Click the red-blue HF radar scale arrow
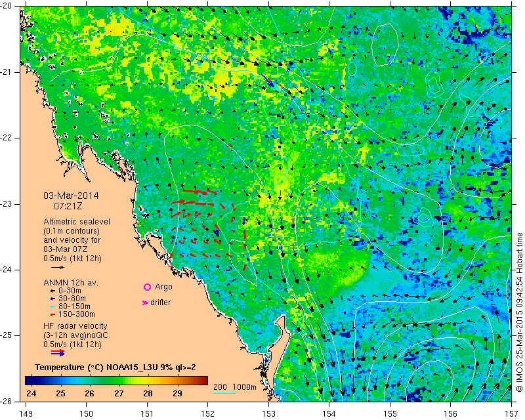Screen dimensions: 525x420 click(x=58, y=352)
